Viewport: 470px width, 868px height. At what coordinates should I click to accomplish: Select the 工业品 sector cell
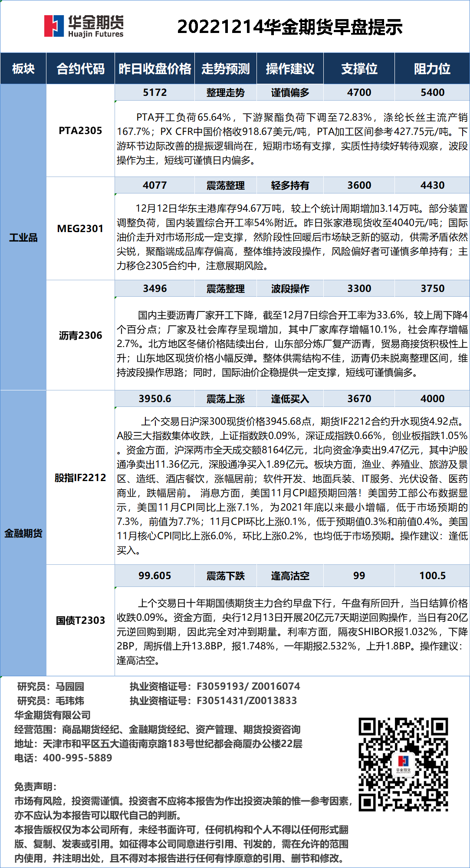[23, 237]
